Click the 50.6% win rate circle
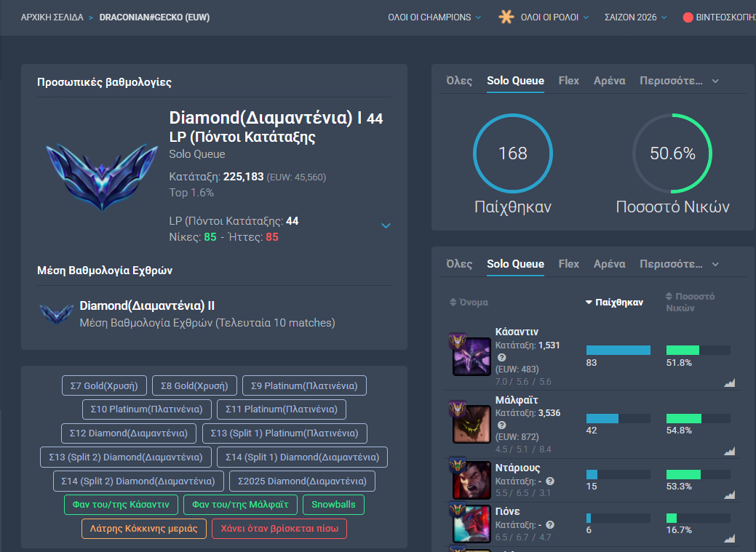The width and height of the screenshot is (756, 552). click(x=672, y=153)
